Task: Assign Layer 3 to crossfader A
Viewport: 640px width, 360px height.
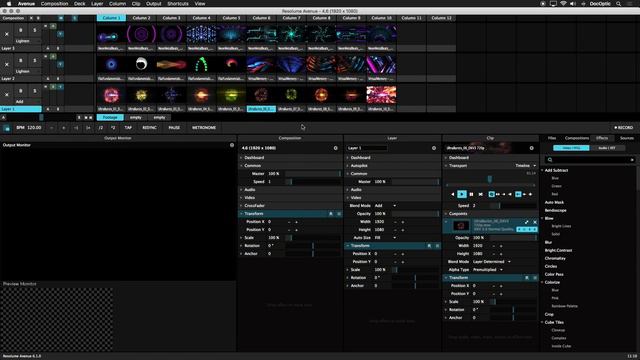Action: [48, 48]
